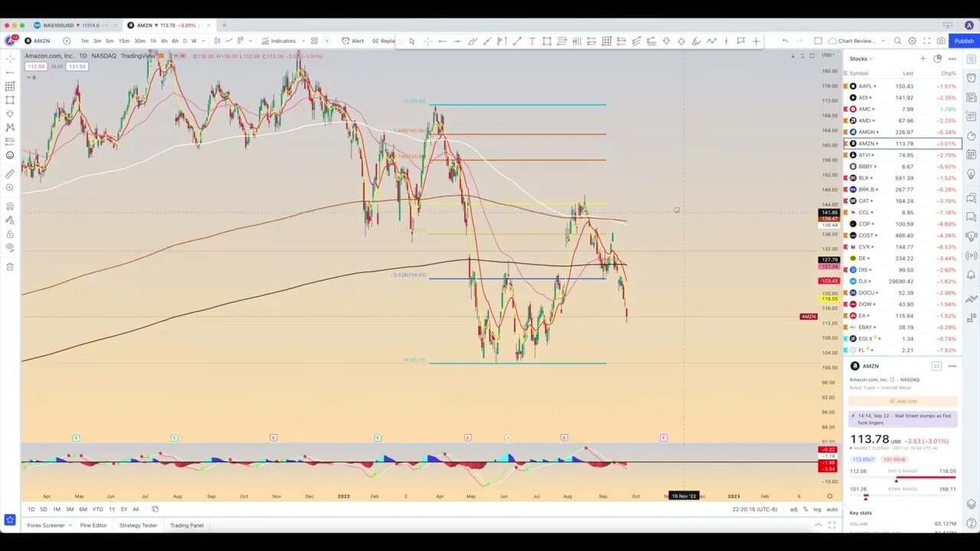Open Wall Street slumps news headline

coord(903,419)
